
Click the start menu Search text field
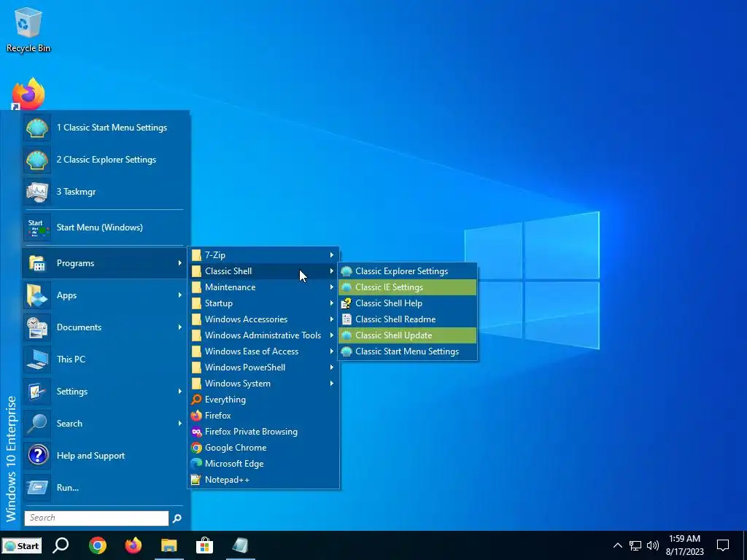[x=97, y=518]
